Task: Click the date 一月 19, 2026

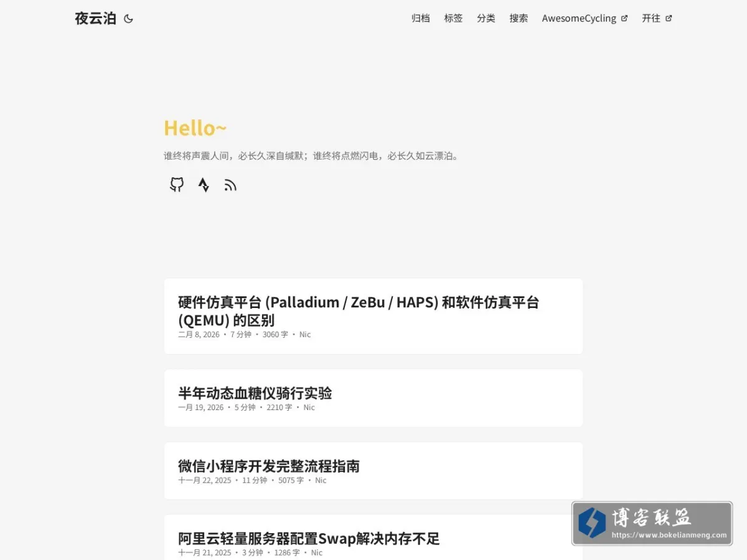Action: click(x=200, y=408)
